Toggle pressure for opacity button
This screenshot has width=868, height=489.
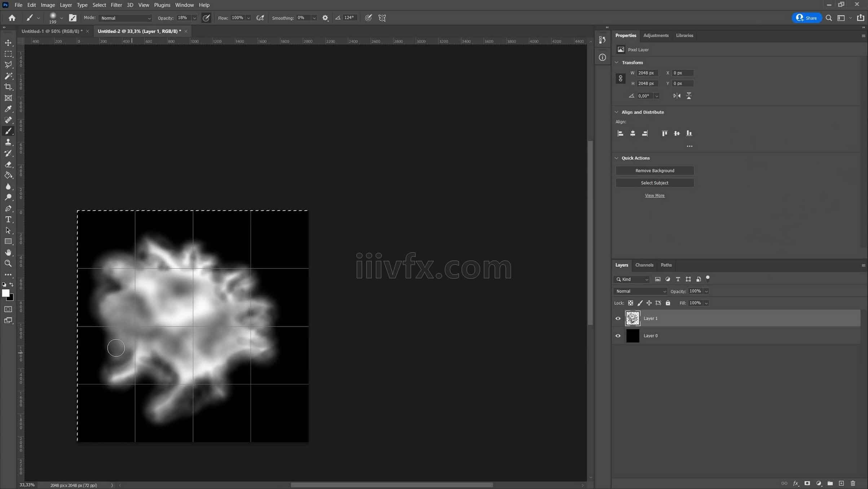coord(206,18)
